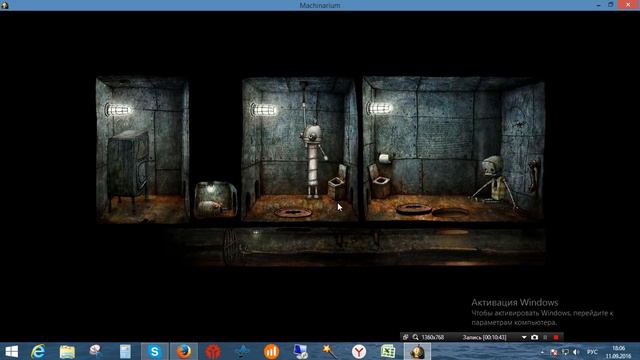
Task: Show hidden system tray icons
Action: click(x=542, y=352)
